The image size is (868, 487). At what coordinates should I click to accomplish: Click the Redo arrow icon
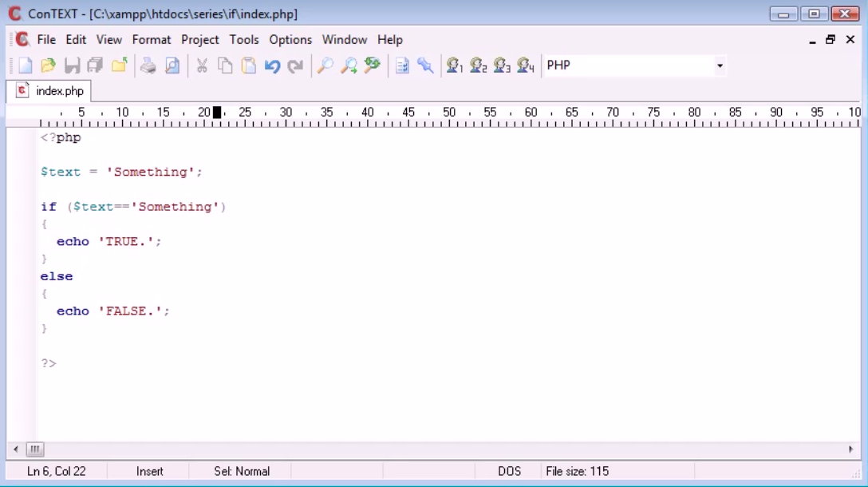coord(295,66)
